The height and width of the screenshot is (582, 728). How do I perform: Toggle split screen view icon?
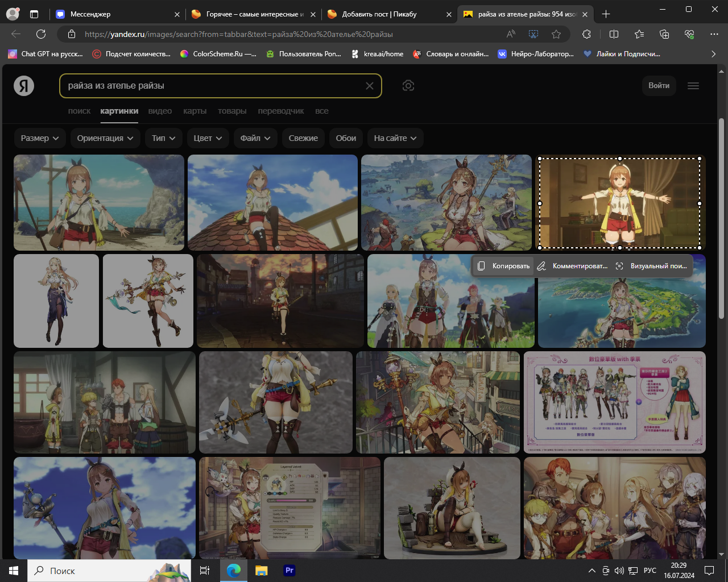coord(614,34)
